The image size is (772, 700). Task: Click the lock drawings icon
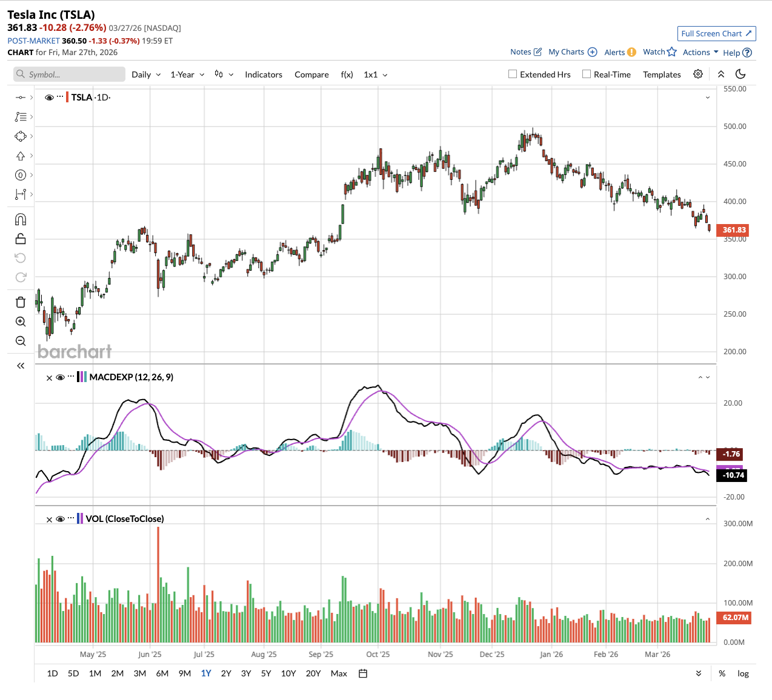click(21, 239)
